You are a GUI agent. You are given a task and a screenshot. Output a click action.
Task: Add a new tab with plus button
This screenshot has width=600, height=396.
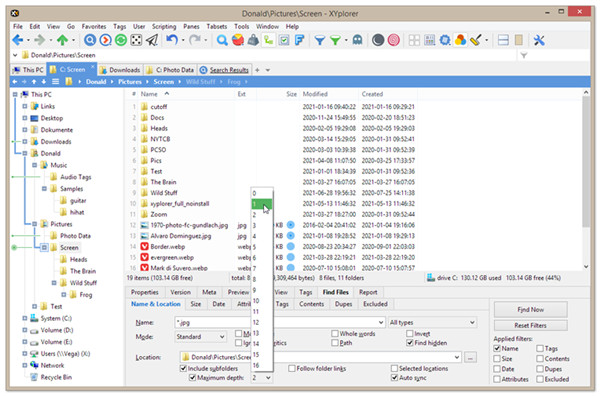coord(257,70)
